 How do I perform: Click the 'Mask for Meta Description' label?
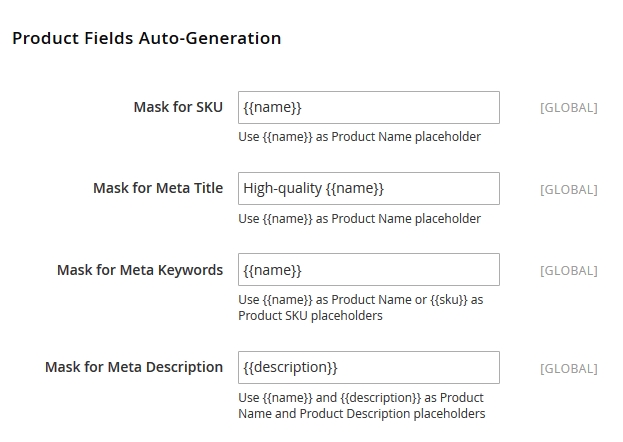pos(134,367)
